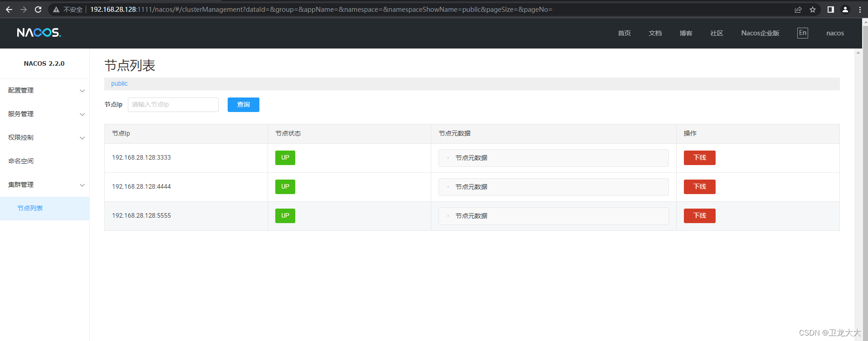Screen dimensions: 868x341
Task: Go back with the browser back arrow
Action: [9, 10]
